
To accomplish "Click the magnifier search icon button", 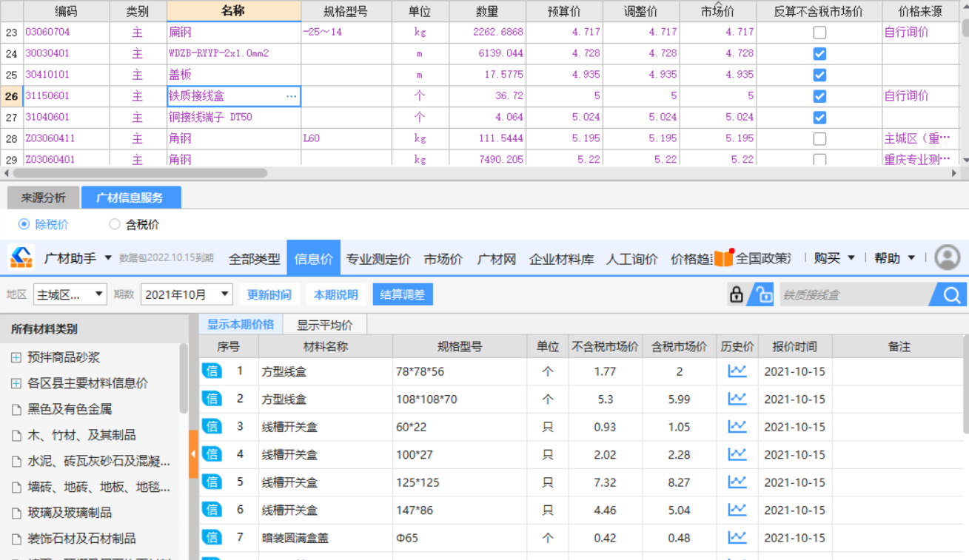I will coord(952,294).
